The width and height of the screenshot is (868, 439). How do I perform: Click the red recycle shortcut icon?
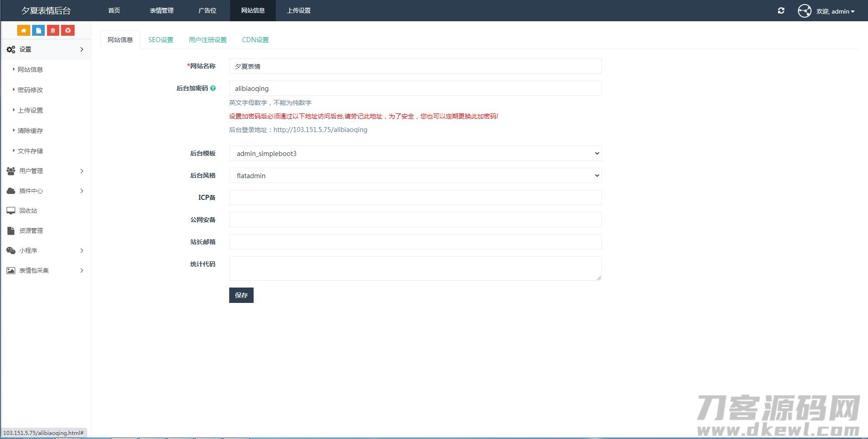(68, 30)
